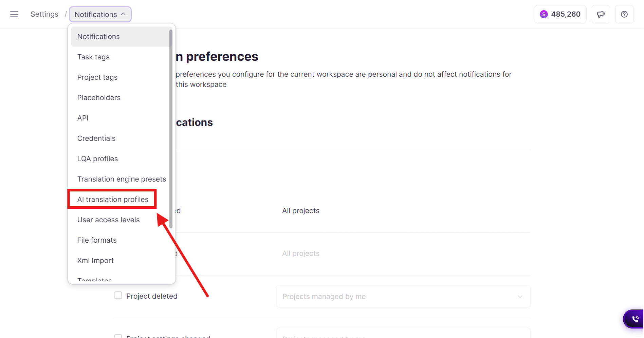
Task: Collapse the Notifications dropdown chevron
Action: click(x=124, y=14)
